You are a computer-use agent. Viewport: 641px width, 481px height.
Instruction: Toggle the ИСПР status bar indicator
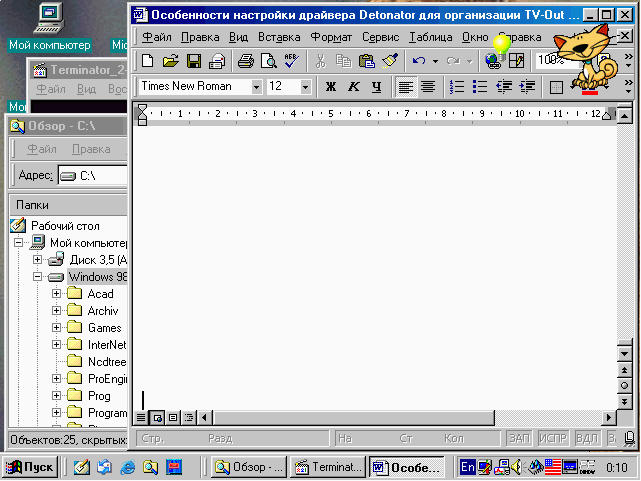(x=553, y=438)
